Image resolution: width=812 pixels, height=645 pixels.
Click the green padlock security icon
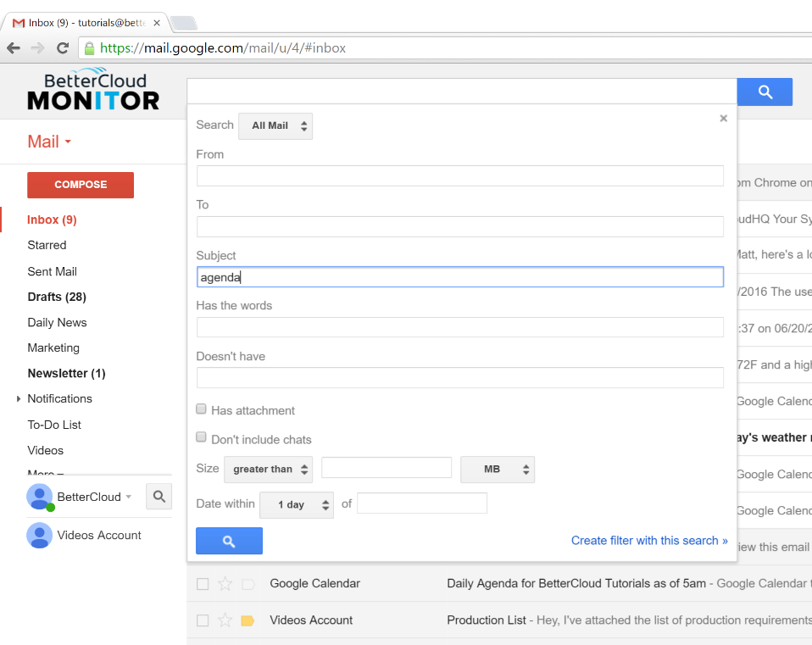90,48
